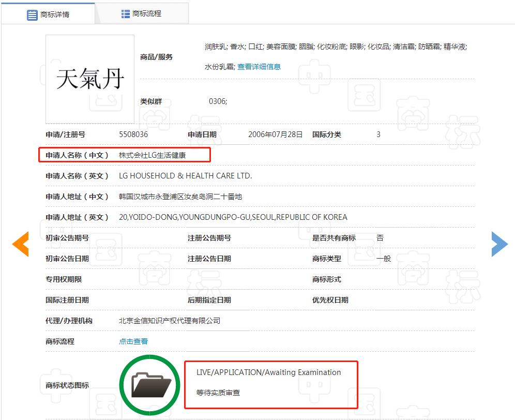Viewport: 515px width, 420px height.
Task: Click the English address in Seoul
Action: [x=233, y=217]
